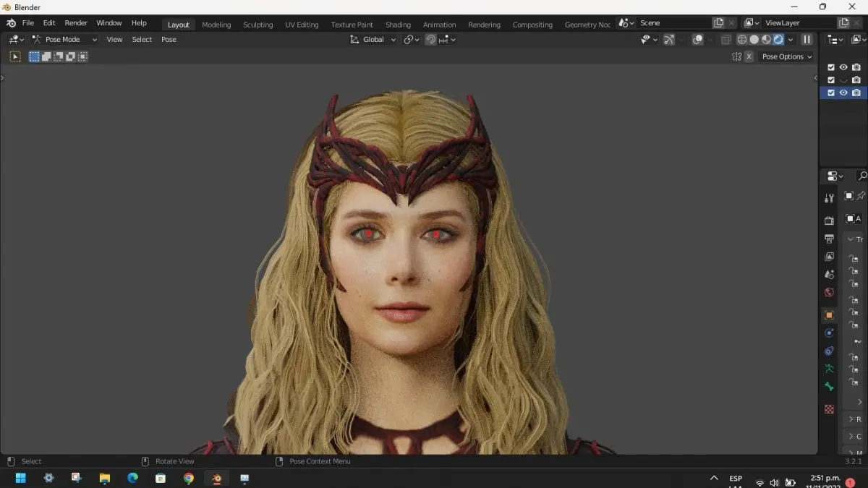Open the Tool properties tab
The width and height of the screenshot is (868, 488).
point(830,198)
